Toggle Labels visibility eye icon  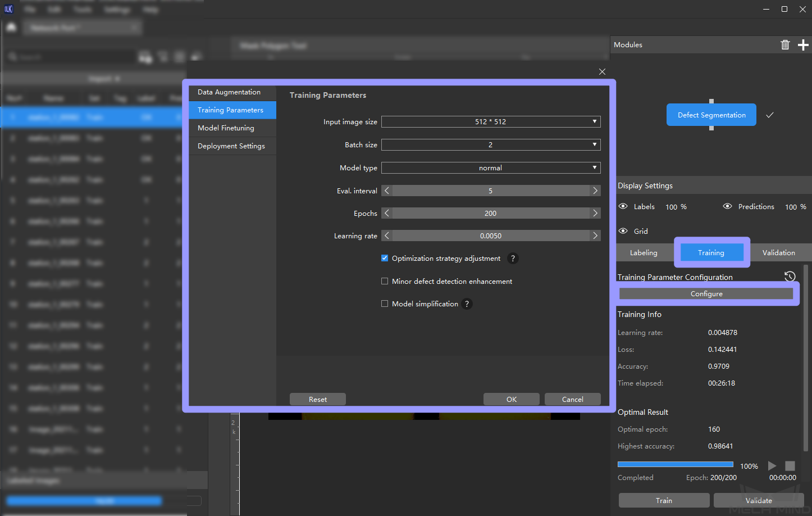pos(623,206)
